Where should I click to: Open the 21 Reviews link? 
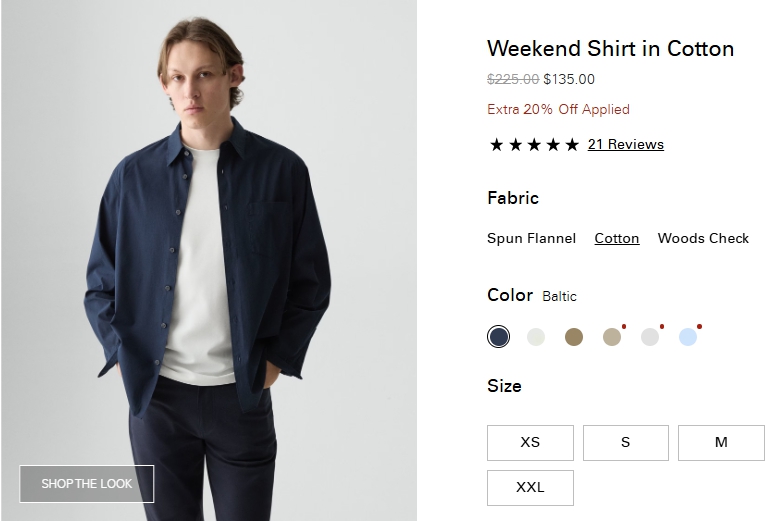625,144
